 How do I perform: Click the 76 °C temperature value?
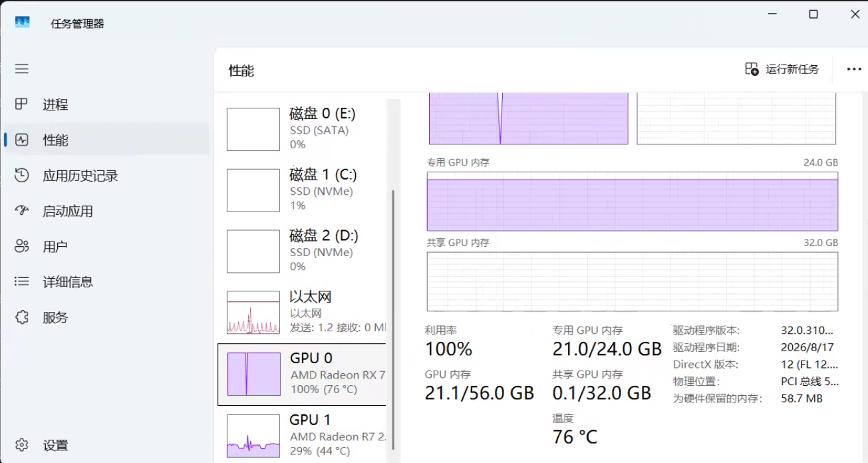coord(575,437)
